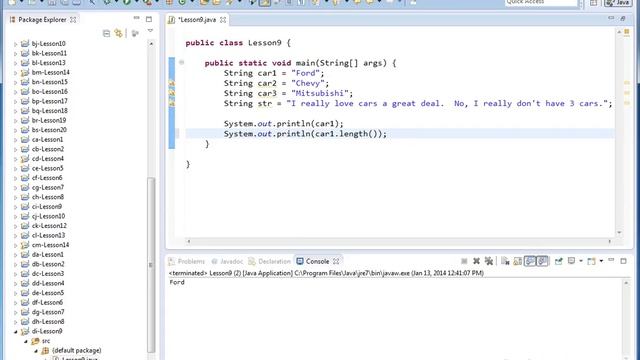The height and width of the screenshot is (360, 640).
Task: Click the Remove Launch icon in Console
Action: [x=476, y=261]
